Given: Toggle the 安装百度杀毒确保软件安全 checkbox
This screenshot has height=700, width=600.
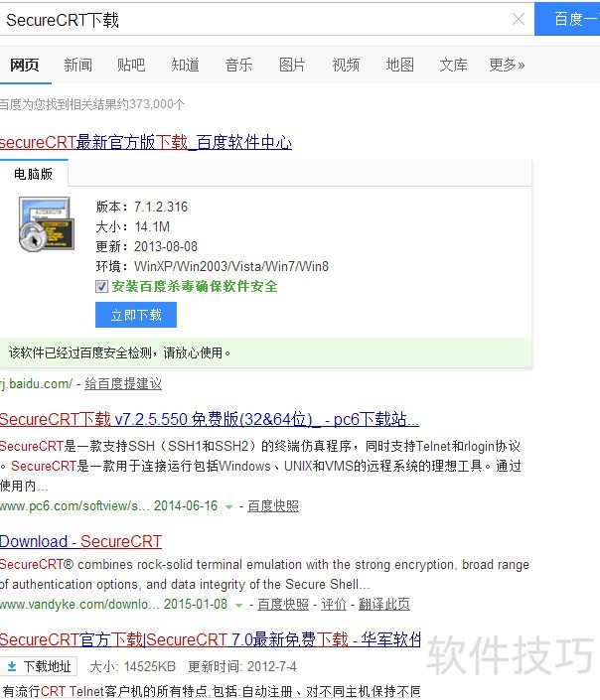Looking at the screenshot, I should click(101, 286).
